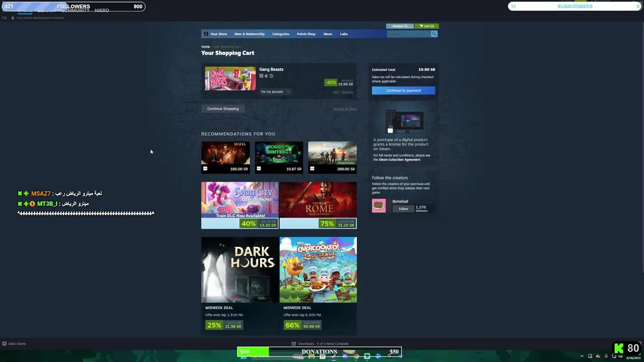Image resolution: width=644 pixels, height=362 pixels.
Task: Click the store URL address text
Action: (x=40, y=18)
